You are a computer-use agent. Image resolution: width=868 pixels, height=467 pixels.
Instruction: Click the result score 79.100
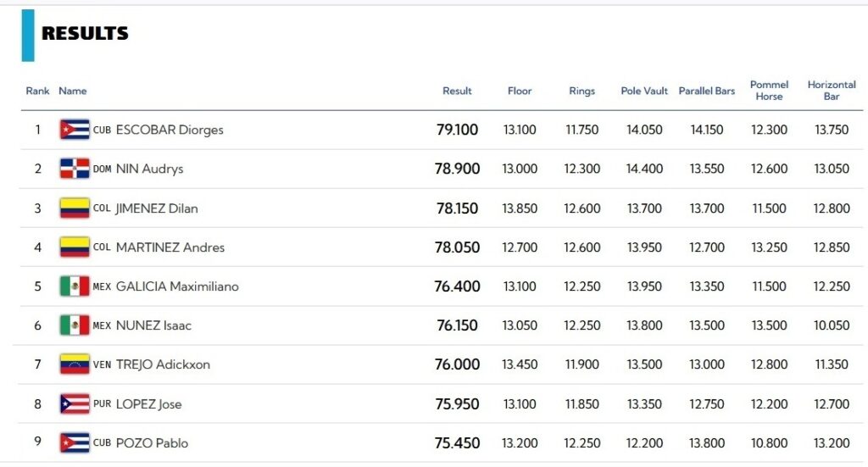click(457, 130)
